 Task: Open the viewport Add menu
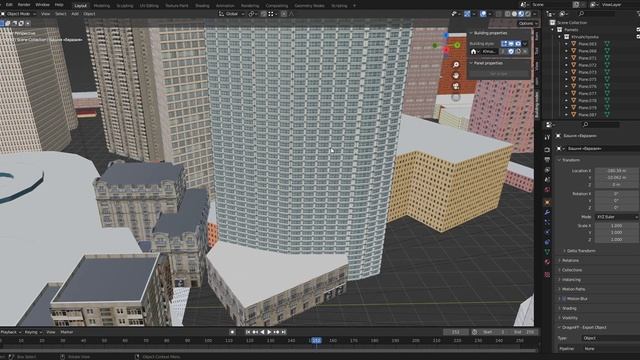point(75,14)
